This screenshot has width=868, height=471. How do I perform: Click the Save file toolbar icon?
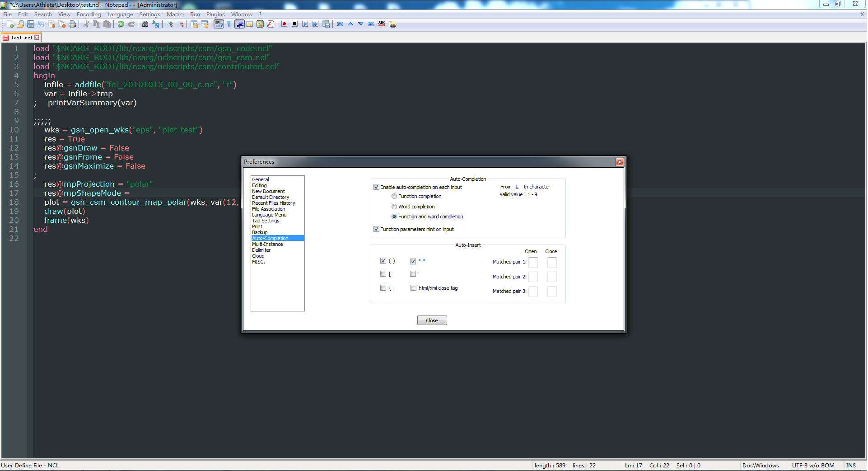pyautogui.click(x=31, y=24)
